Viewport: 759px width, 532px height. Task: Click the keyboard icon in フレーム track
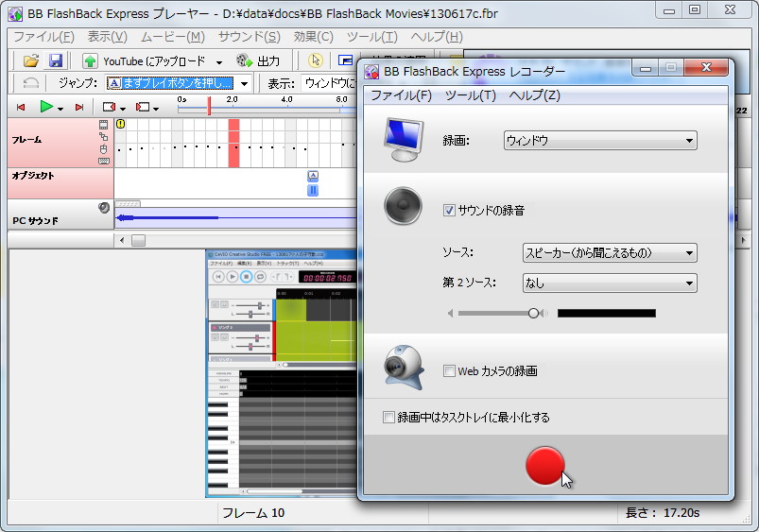point(104,161)
